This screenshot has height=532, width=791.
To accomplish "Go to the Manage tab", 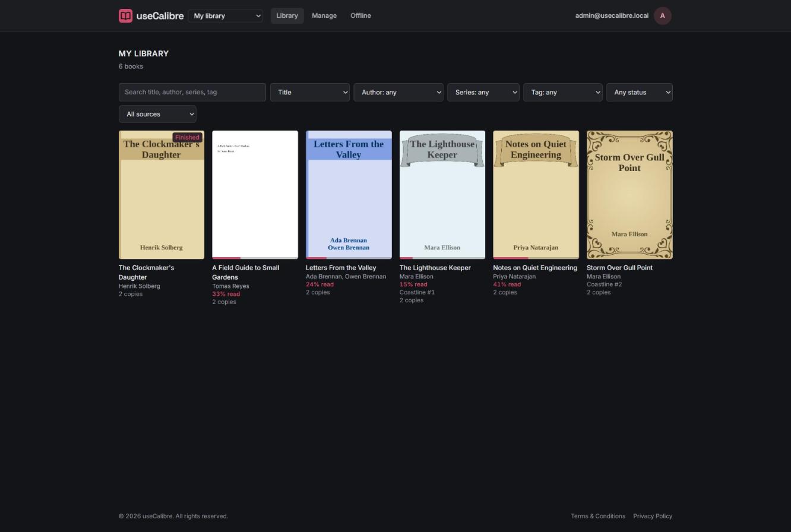I will point(324,16).
